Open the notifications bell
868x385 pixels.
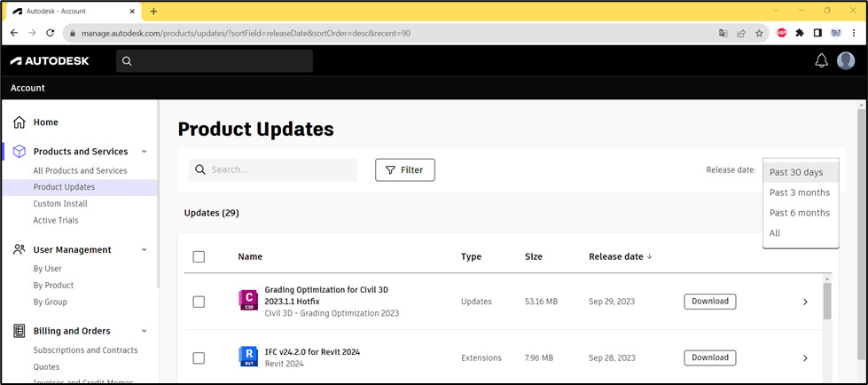tap(822, 61)
